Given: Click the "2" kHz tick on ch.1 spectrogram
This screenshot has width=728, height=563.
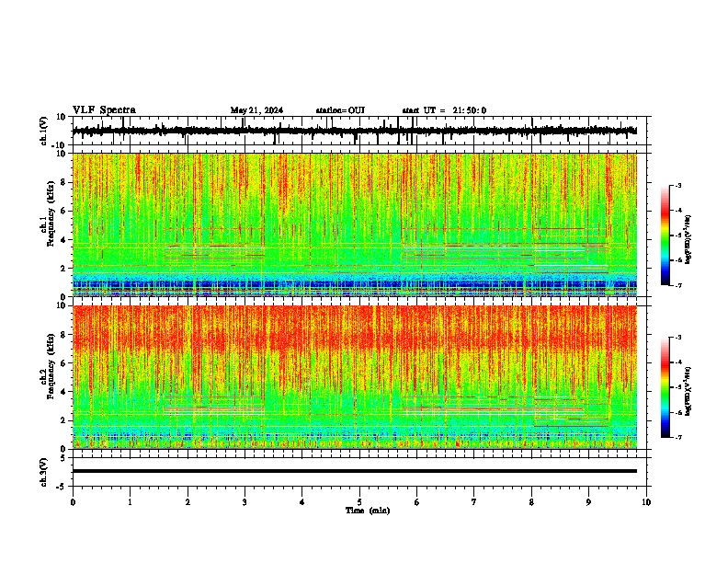Looking at the screenshot, I should (64, 269).
